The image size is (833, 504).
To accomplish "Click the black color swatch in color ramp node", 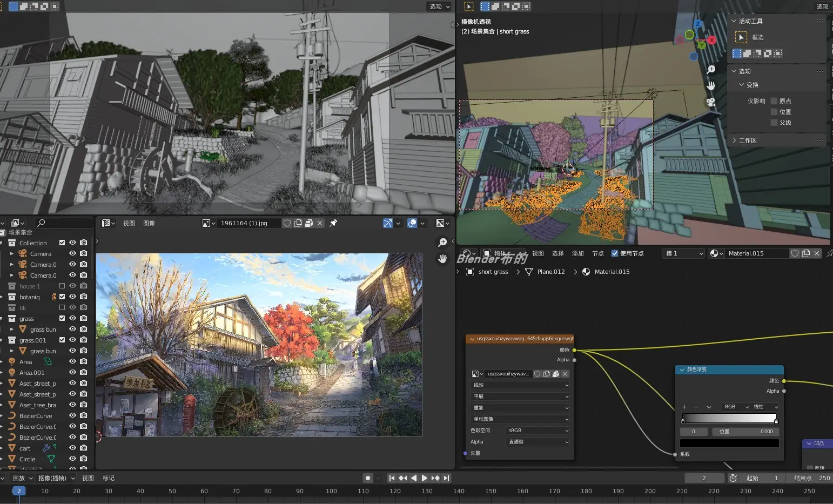I will click(x=729, y=443).
